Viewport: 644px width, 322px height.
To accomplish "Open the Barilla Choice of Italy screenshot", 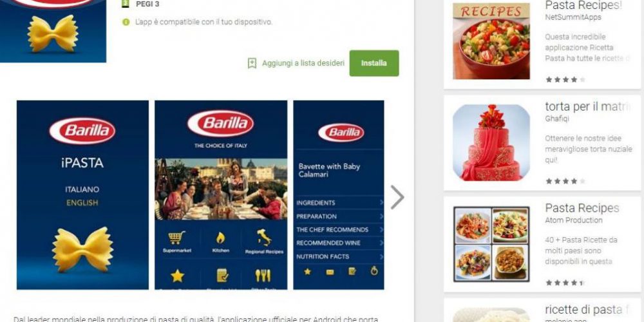I will point(221,195).
